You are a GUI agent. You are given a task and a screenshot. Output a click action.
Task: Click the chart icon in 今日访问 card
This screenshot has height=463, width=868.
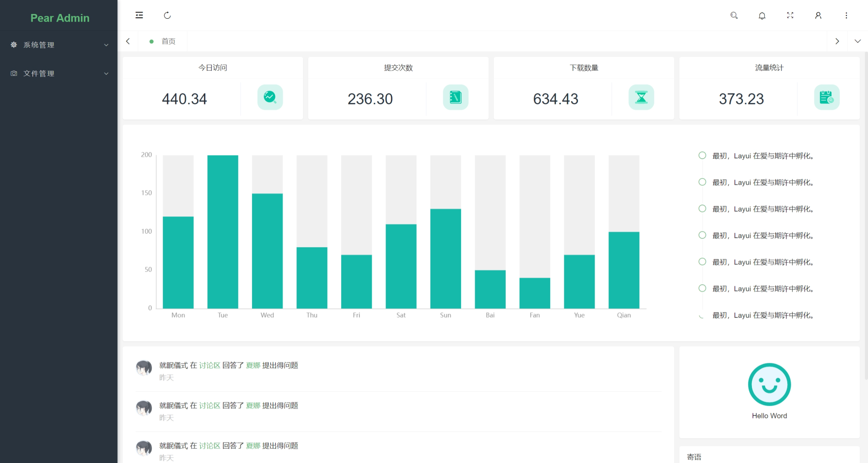pyautogui.click(x=270, y=97)
